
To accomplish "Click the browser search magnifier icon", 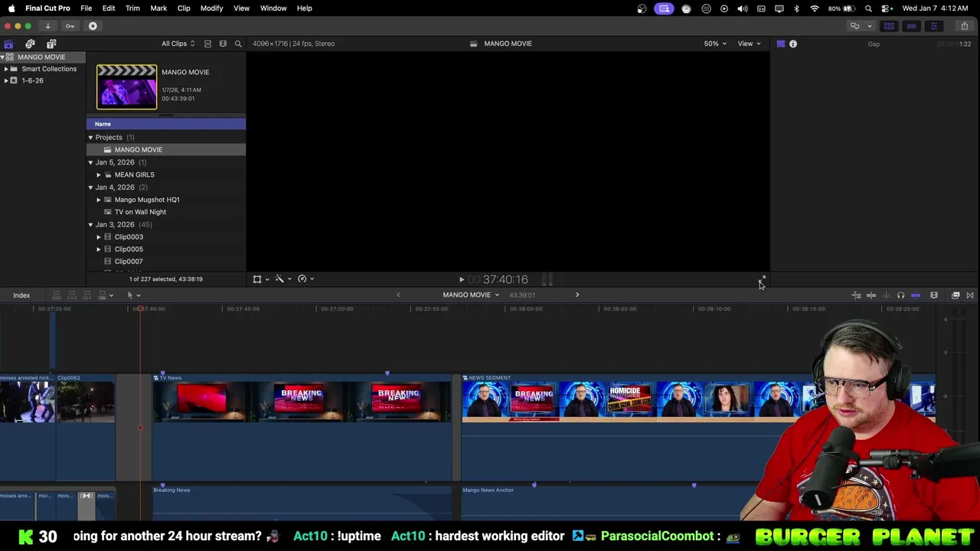I will click(x=238, y=44).
